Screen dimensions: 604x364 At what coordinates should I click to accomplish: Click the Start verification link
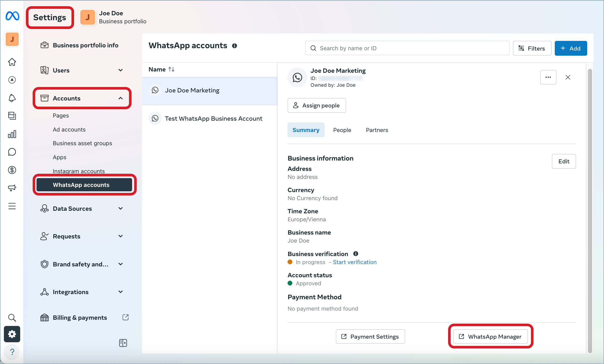click(355, 262)
